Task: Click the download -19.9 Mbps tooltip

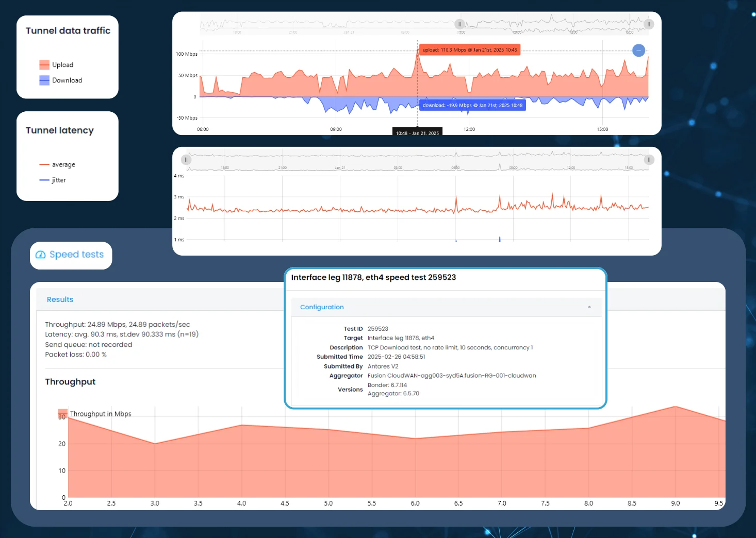Action: pos(472,105)
